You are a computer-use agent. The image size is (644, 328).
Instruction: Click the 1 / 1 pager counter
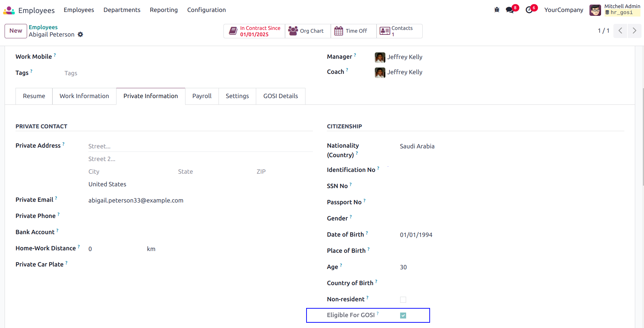(x=603, y=31)
